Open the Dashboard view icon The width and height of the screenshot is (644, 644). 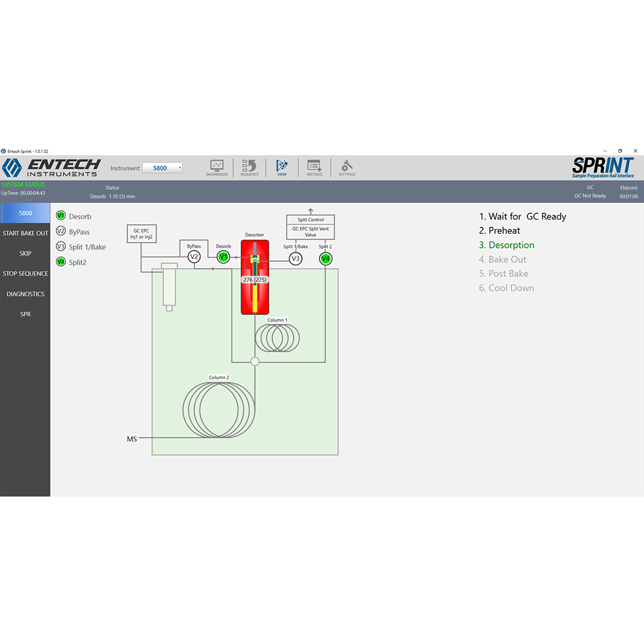tap(217, 167)
